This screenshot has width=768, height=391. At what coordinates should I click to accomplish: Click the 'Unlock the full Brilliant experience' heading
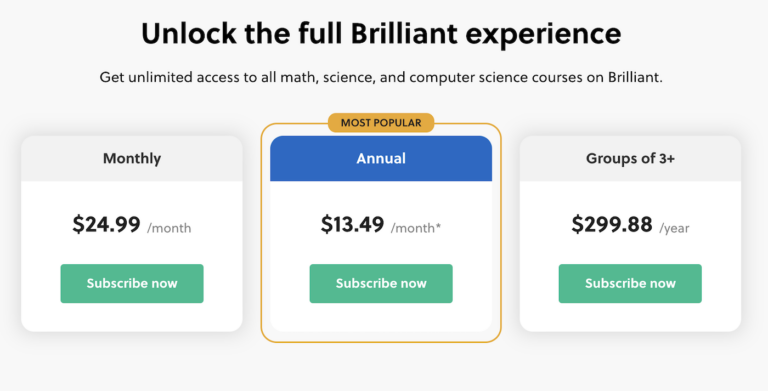tap(381, 34)
